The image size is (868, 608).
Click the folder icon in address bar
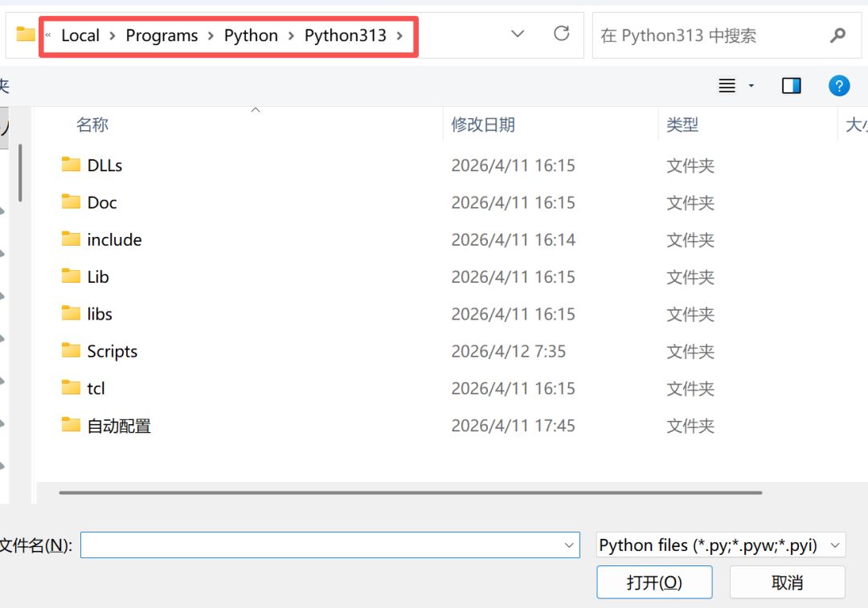[x=26, y=35]
